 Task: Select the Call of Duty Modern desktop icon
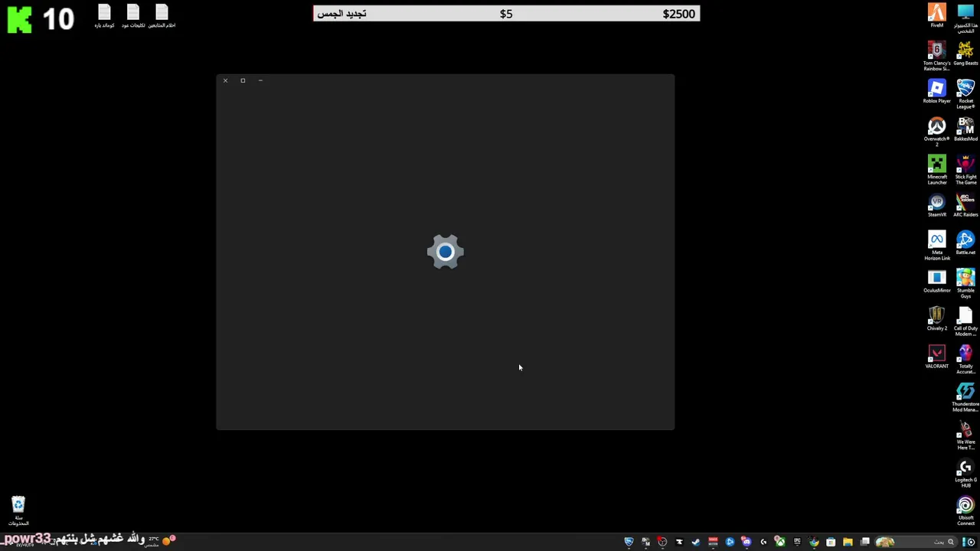[965, 321]
